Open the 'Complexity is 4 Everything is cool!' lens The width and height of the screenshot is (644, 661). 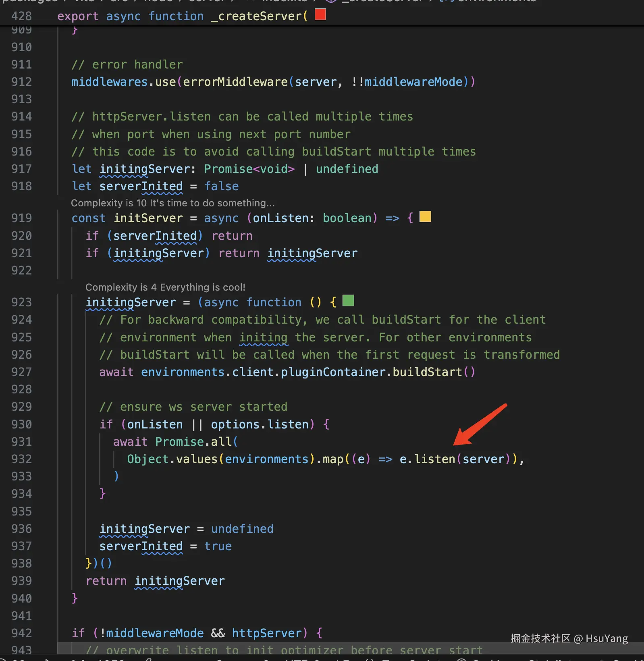tap(165, 287)
